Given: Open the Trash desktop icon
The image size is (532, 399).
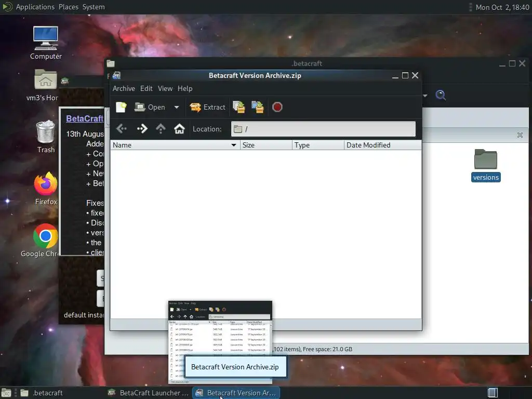Looking at the screenshot, I should pos(46,137).
